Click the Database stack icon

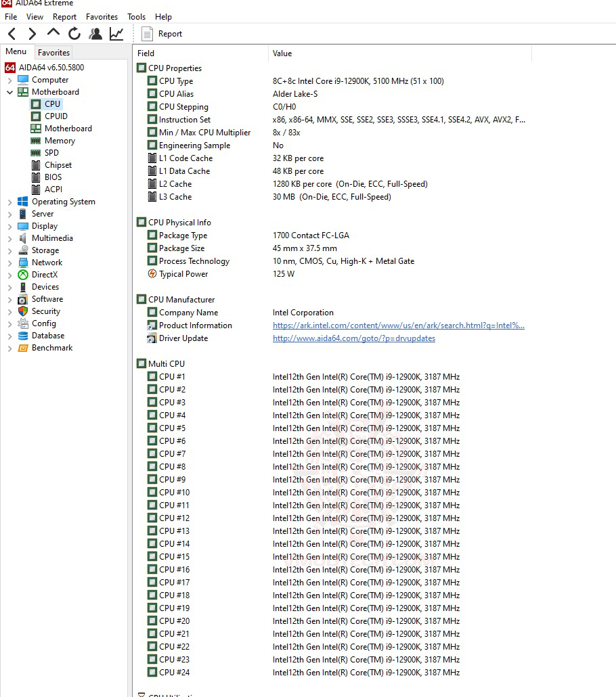pos(23,336)
